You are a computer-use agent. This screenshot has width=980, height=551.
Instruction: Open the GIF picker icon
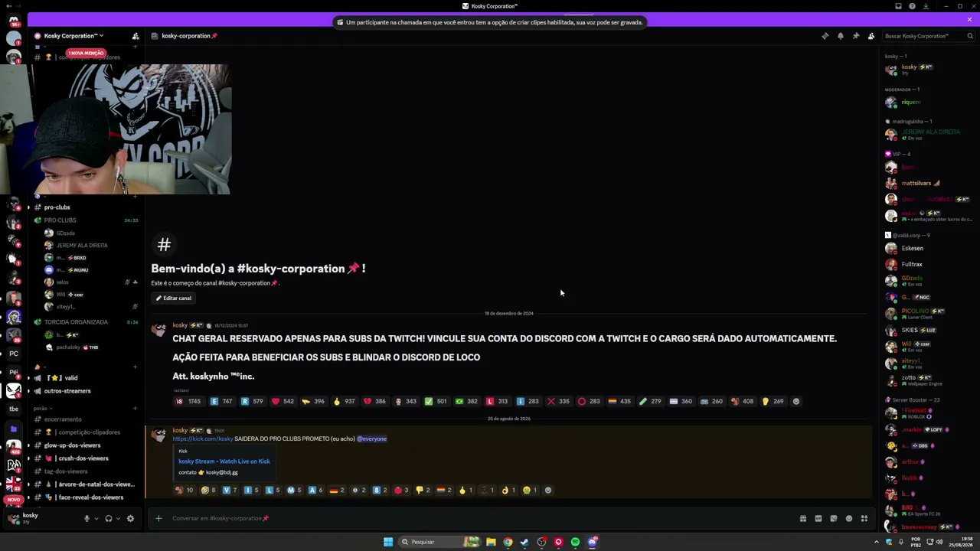818,519
